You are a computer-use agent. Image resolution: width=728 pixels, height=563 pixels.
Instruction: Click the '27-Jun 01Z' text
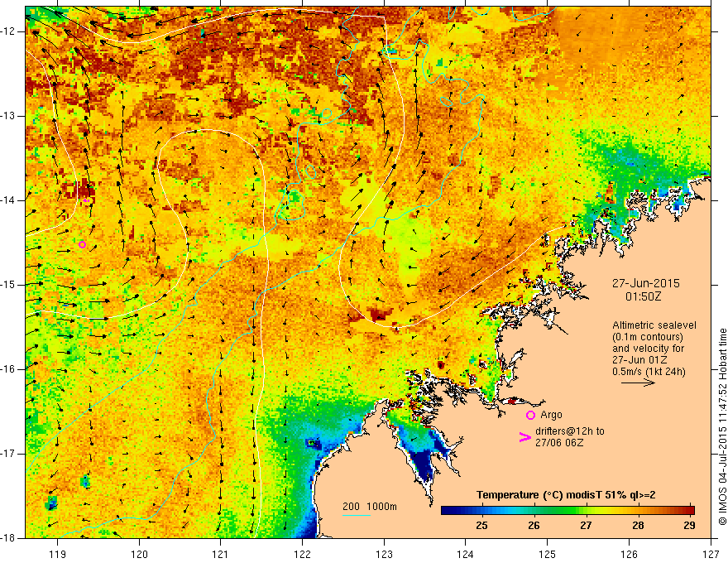point(639,360)
